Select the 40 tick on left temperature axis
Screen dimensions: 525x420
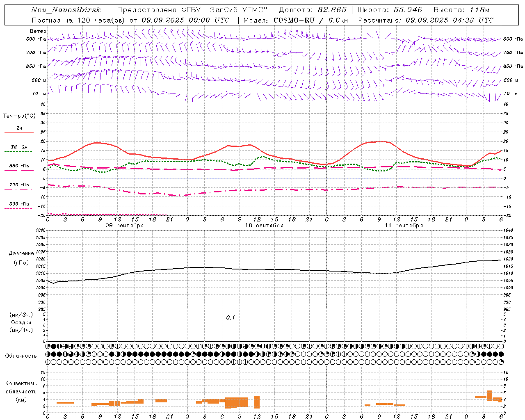coord(43,104)
